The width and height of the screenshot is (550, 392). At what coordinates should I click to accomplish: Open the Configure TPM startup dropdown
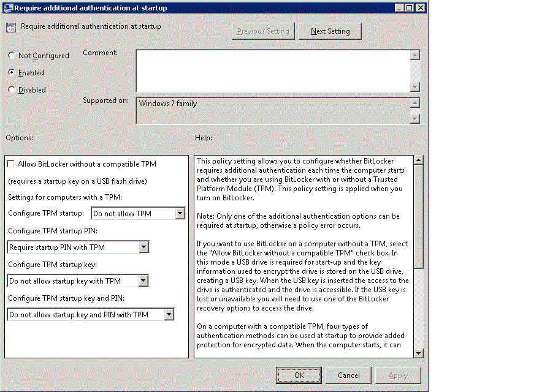[x=180, y=213]
